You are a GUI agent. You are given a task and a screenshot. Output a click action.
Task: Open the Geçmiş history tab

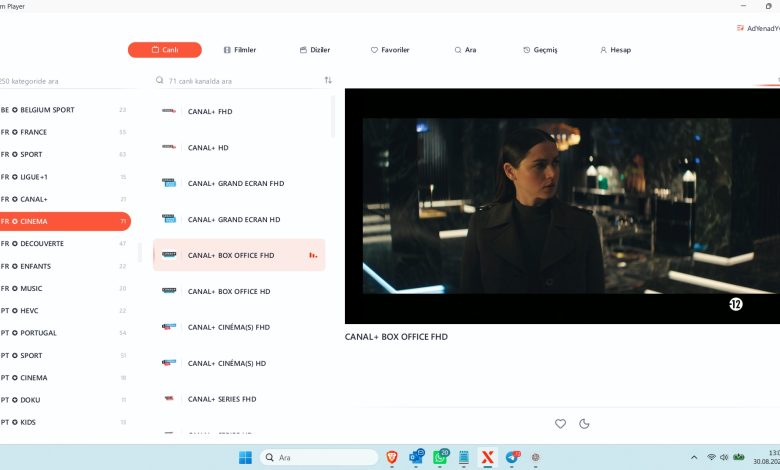tap(540, 50)
